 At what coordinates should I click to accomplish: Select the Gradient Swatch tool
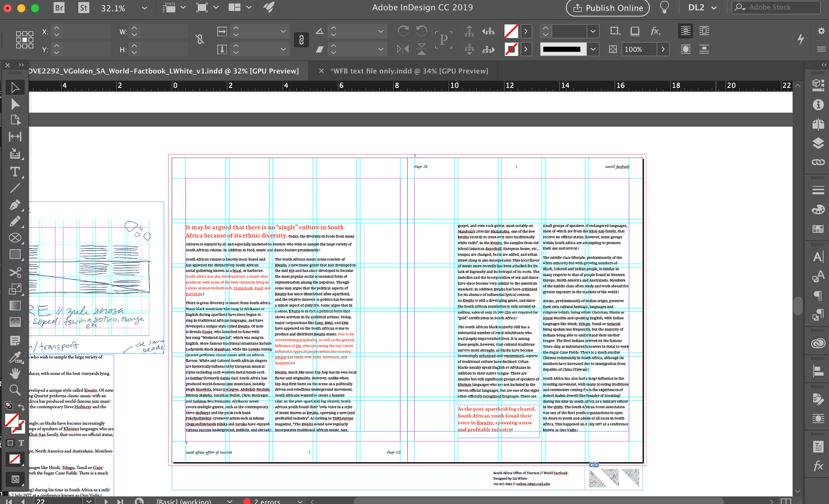[x=15, y=306]
